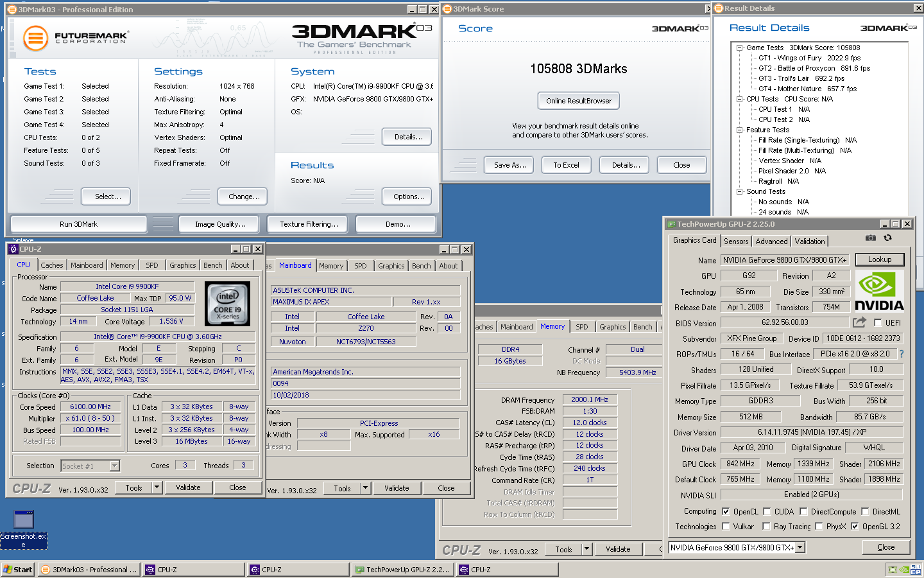The width and height of the screenshot is (924, 578).
Task: Click the Run 3DMark button
Action: click(x=78, y=224)
